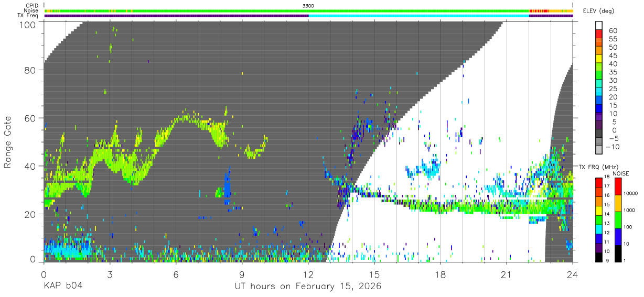The image size is (644, 297).
Task: Click the ELEV (deg) colorbar title
Action: (x=599, y=11)
